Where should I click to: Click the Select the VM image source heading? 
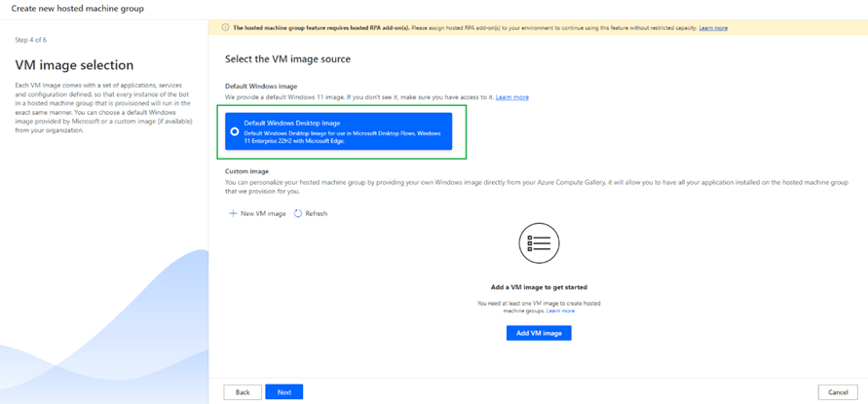click(287, 59)
